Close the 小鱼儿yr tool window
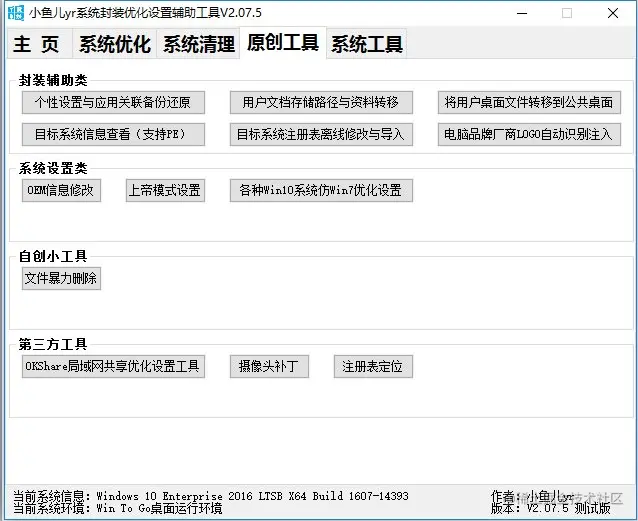The height and width of the screenshot is (521, 638). tap(613, 13)
